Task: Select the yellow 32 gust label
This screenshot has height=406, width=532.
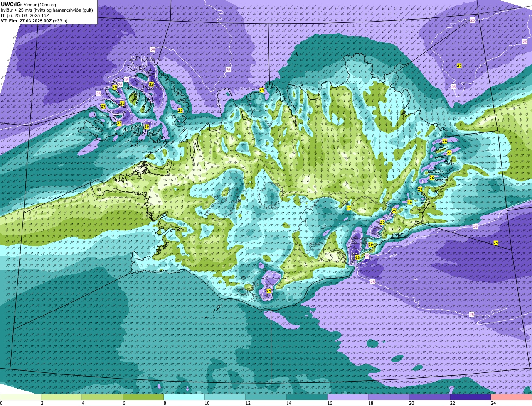Action: tap(151, 84)
